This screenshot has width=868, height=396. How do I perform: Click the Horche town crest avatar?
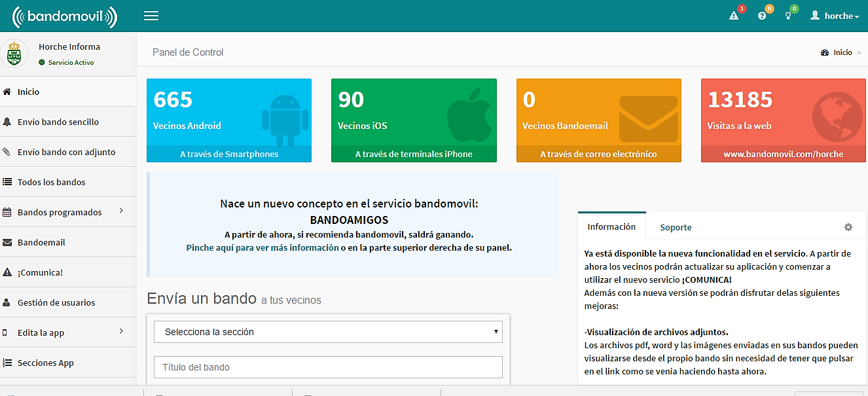14,54
